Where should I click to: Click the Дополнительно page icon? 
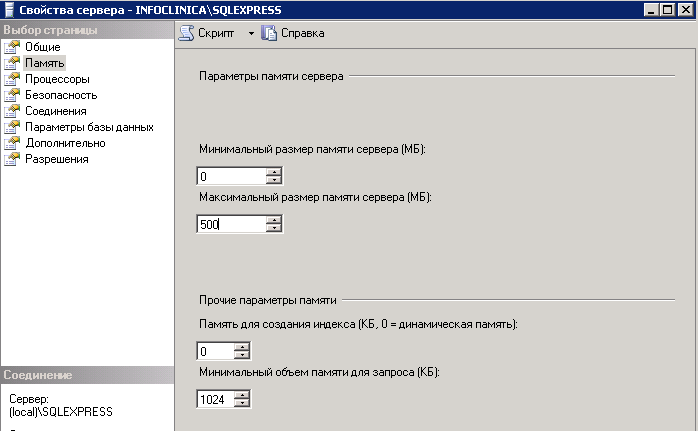[x=12, y=143]
